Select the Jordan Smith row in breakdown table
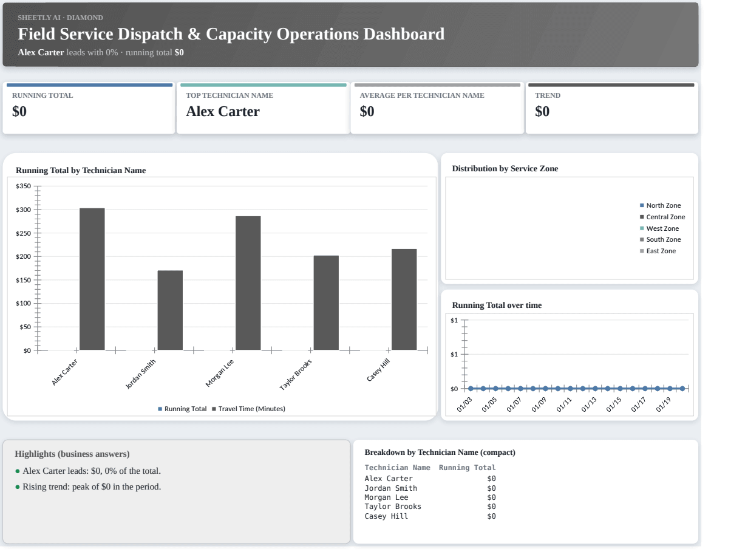745x560 pixels. click(x=430, y=488)
